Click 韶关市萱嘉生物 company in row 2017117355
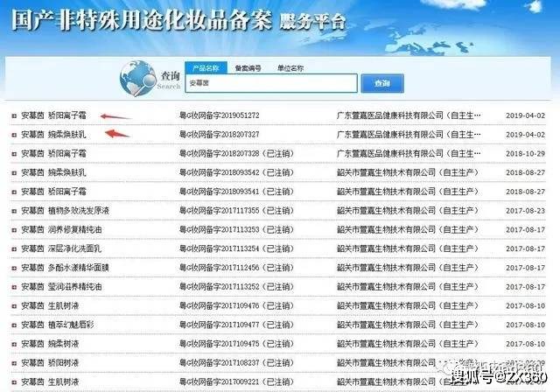Screen dimensions: 560x392 click(408, 211)
